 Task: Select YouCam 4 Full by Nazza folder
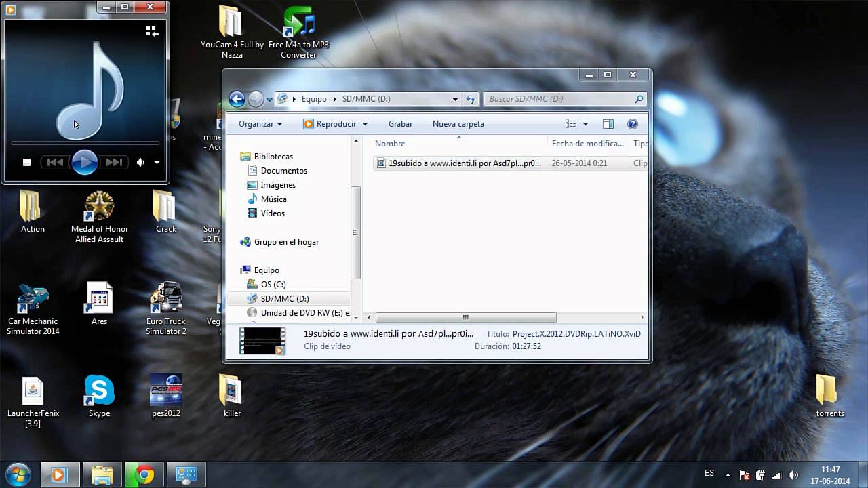click(232, 32)
